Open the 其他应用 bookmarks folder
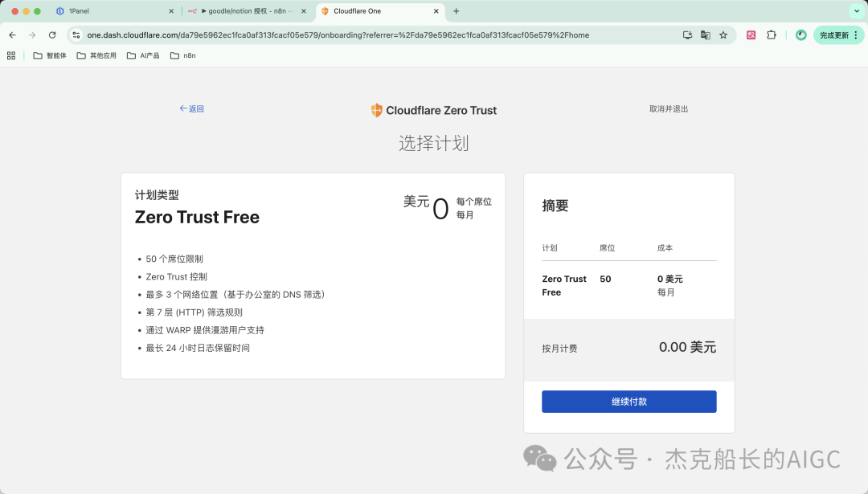 (96, 55)
